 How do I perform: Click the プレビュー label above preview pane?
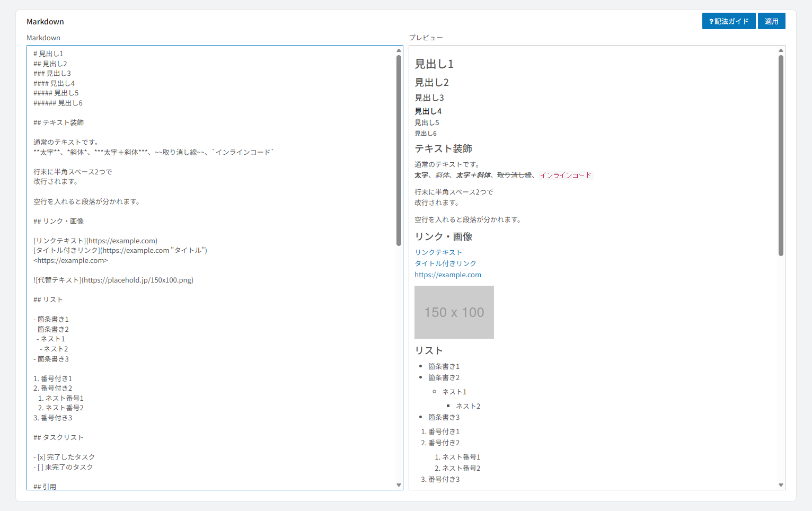(x=426, y=38)
